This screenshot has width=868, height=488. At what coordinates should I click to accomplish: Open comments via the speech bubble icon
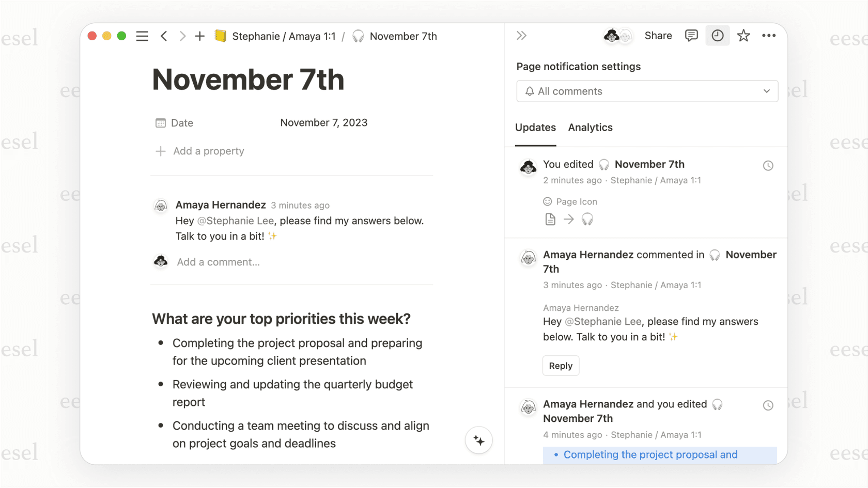click(x=691, y=36)
